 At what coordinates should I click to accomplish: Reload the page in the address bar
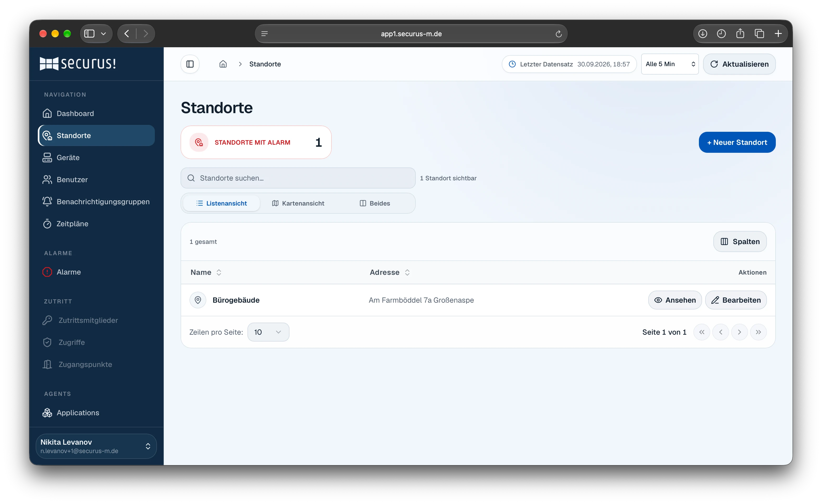click(x=558, y=34)
